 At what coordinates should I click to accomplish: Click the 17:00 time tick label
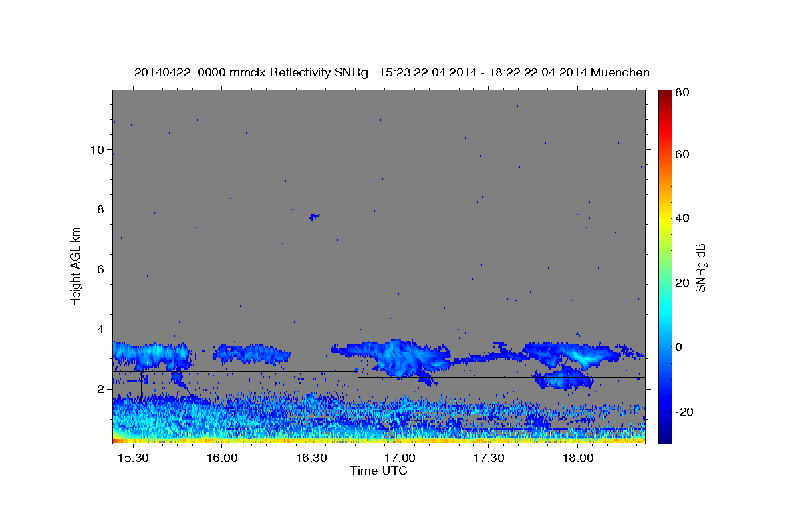(x=400, y=458)
